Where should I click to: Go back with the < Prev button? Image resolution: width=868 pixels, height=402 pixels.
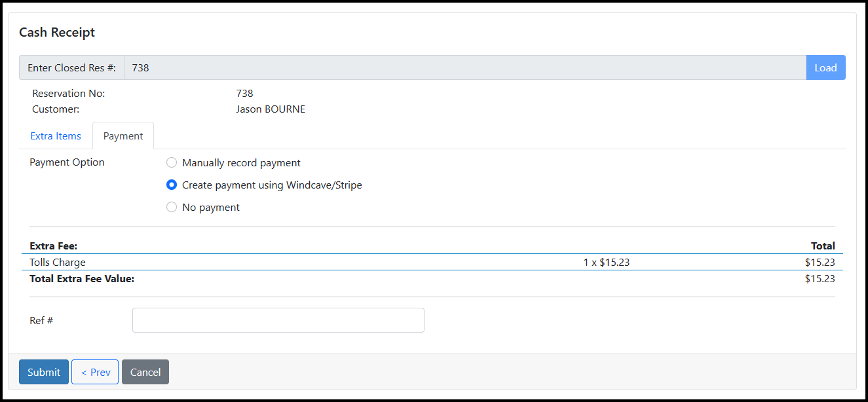click(x=95, y=372)
